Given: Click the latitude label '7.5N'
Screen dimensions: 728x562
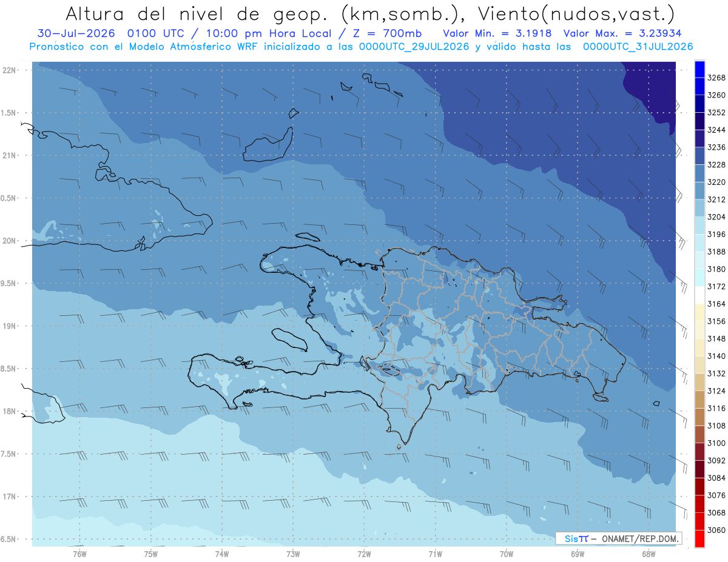Looking at the screenshot, I should pyautogui.click(x=8, y=454).
